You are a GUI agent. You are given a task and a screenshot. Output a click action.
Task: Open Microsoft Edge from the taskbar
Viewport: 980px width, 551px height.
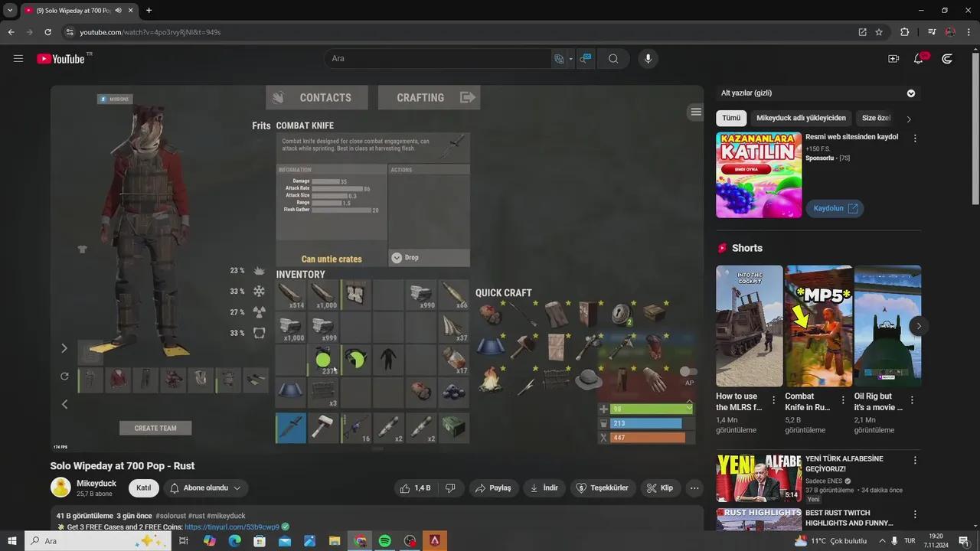click(x=234, y=541)
